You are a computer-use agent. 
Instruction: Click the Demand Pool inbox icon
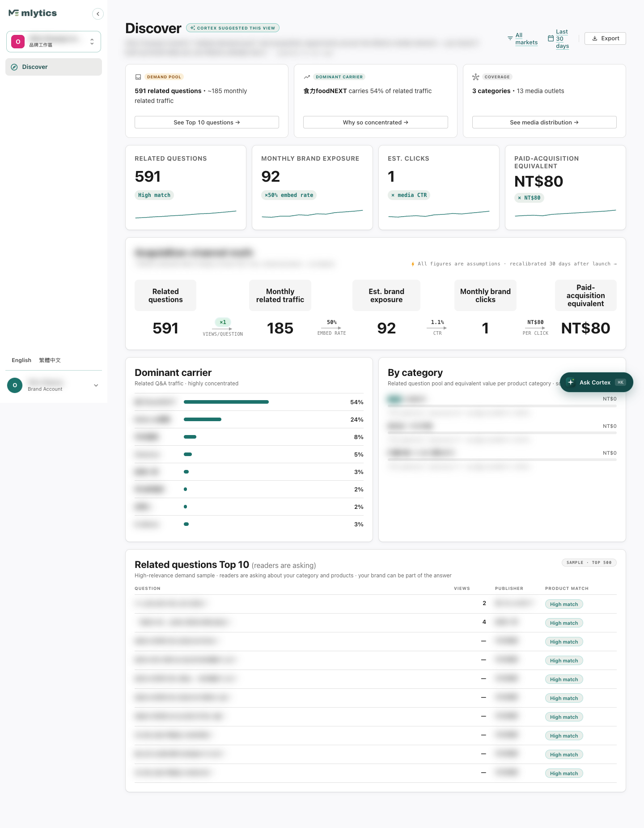pyautogui.click(x=138, y=77)
